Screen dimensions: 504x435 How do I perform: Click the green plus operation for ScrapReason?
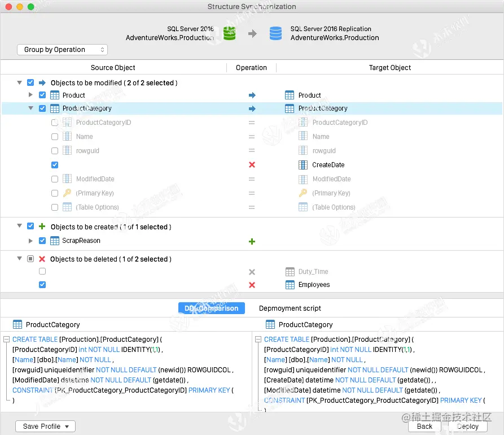[252, 241]
